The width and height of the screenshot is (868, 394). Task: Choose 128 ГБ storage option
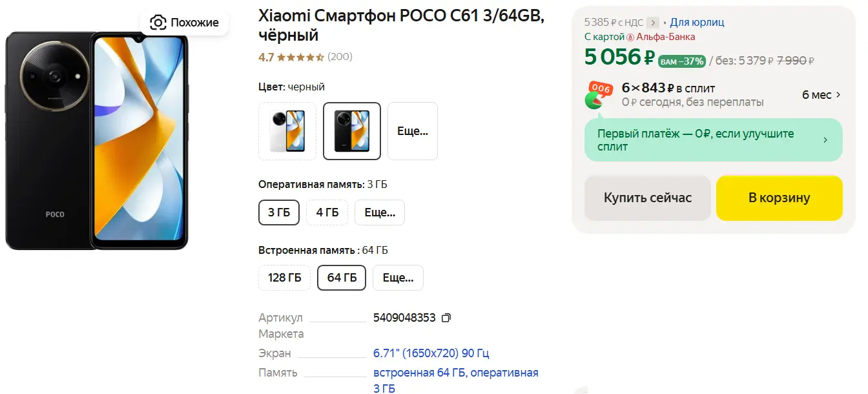click(x=285, y=278)
